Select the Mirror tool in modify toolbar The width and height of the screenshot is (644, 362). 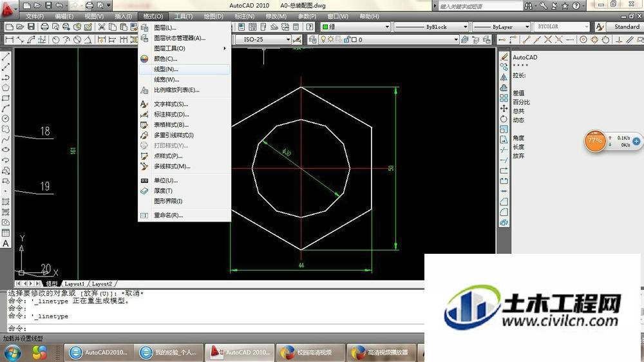[504, 77]
